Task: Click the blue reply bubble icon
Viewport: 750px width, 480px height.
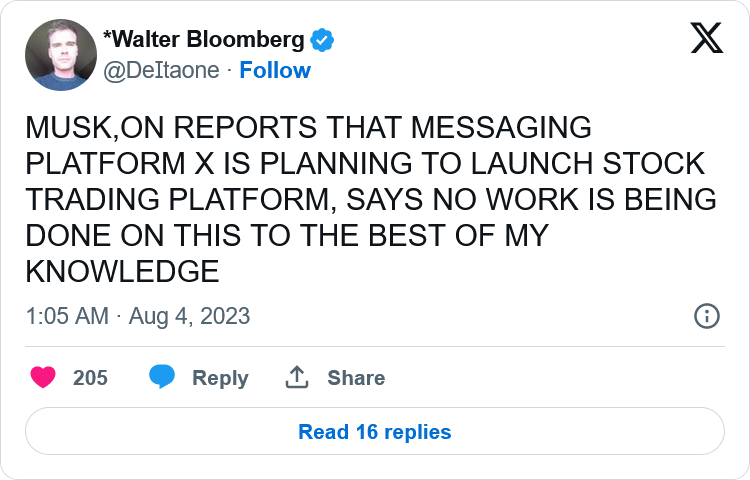Action: coord(162,378)
